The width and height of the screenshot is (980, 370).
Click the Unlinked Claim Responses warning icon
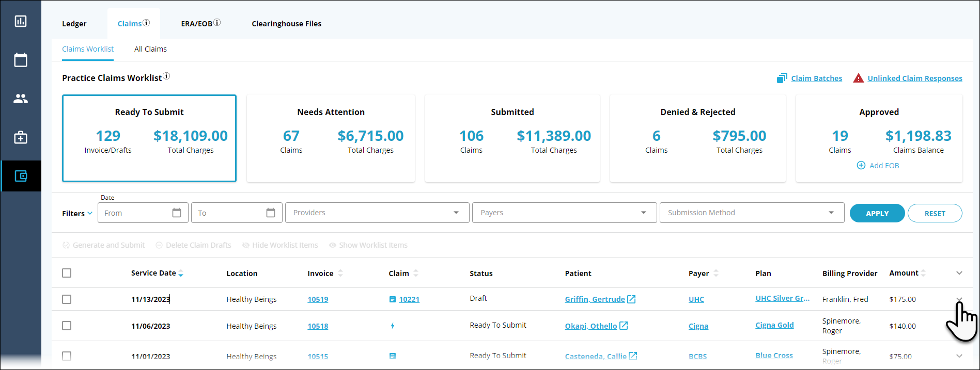click(x=858, y=78)
